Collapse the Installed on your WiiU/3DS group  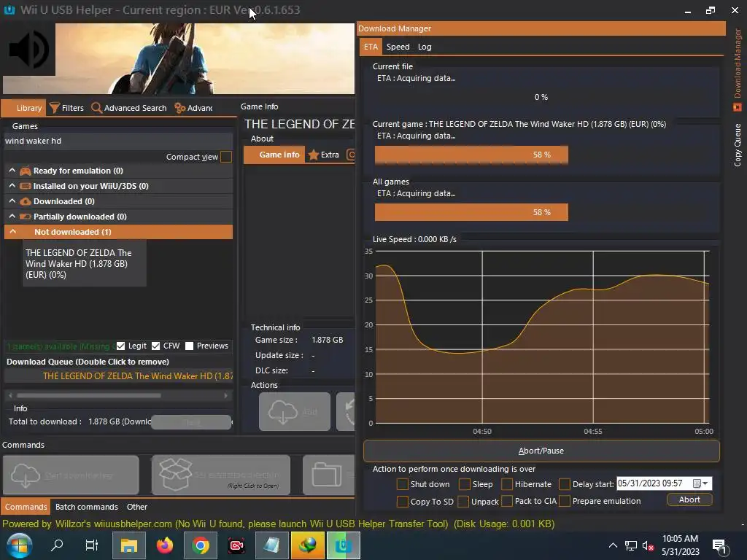12,186
